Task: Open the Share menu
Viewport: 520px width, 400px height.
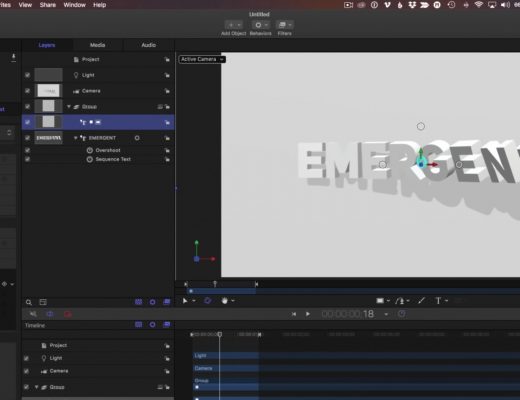Action: click(x=48, y=5)
